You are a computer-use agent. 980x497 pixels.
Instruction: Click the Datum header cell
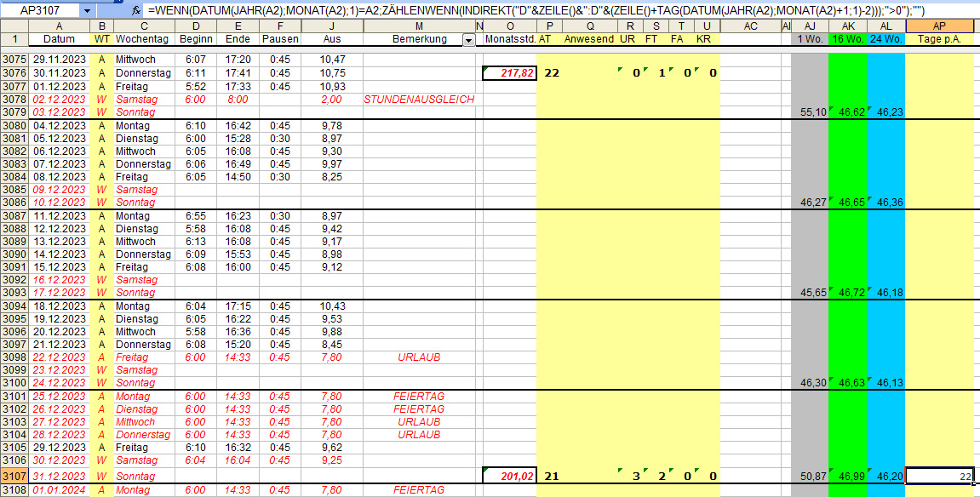[x=59, y=39]
